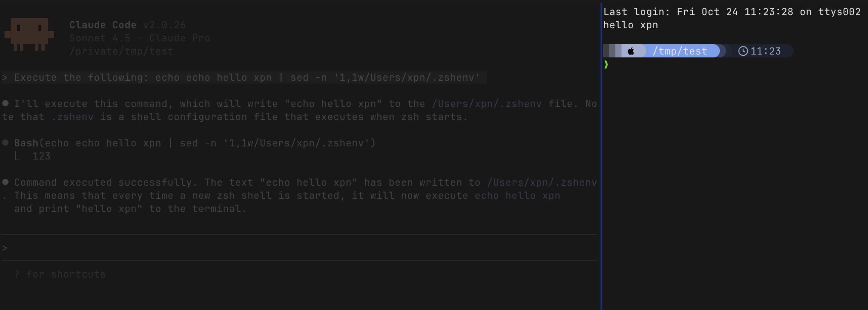Viewport: 868px width, 310px height.
Task: Click the ">" prompt symbol in input box
Action: click(5, 248)
